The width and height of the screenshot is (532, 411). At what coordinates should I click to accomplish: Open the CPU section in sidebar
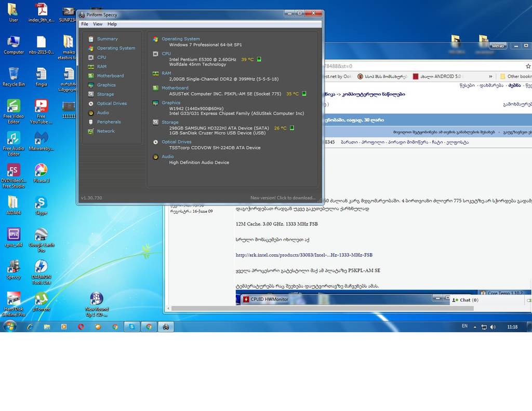pyautogui.click(x=101, y=57)
